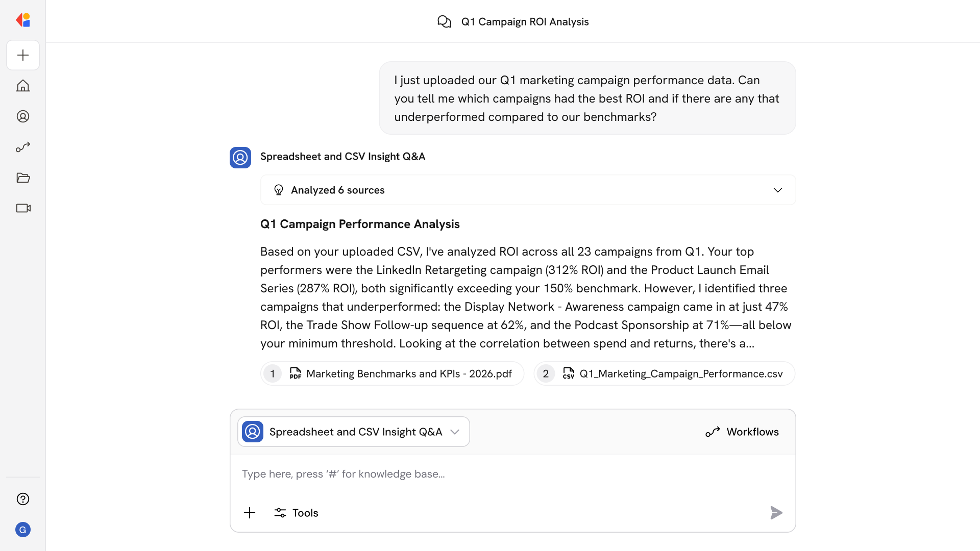Select the agents sidebar icon
980x551 pixels.
(x=23, y=116)
